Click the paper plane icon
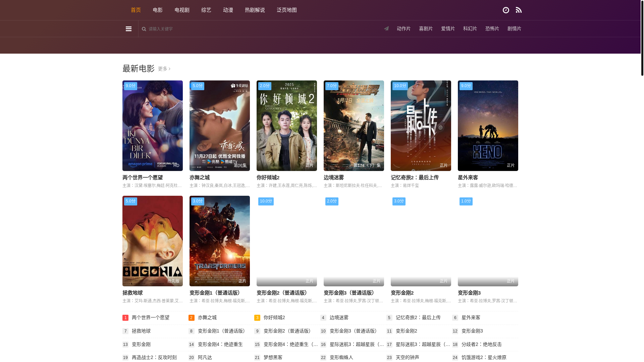 [386, 28]
